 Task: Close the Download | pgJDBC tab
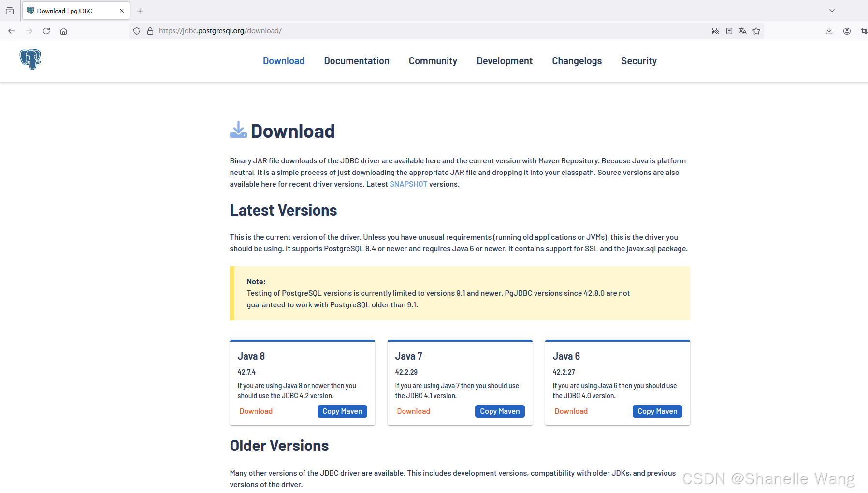(122, 11)
